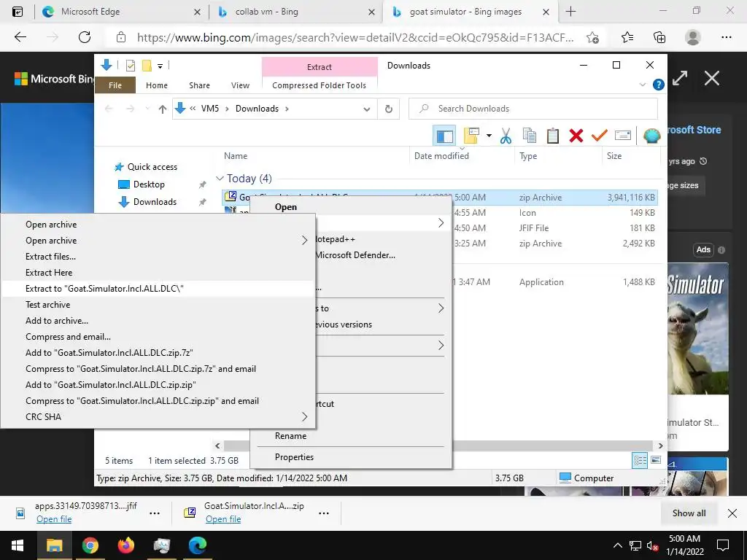
Task: Click the Paste clipboard icon in Explorer toolbar
Action: (553, 136)
